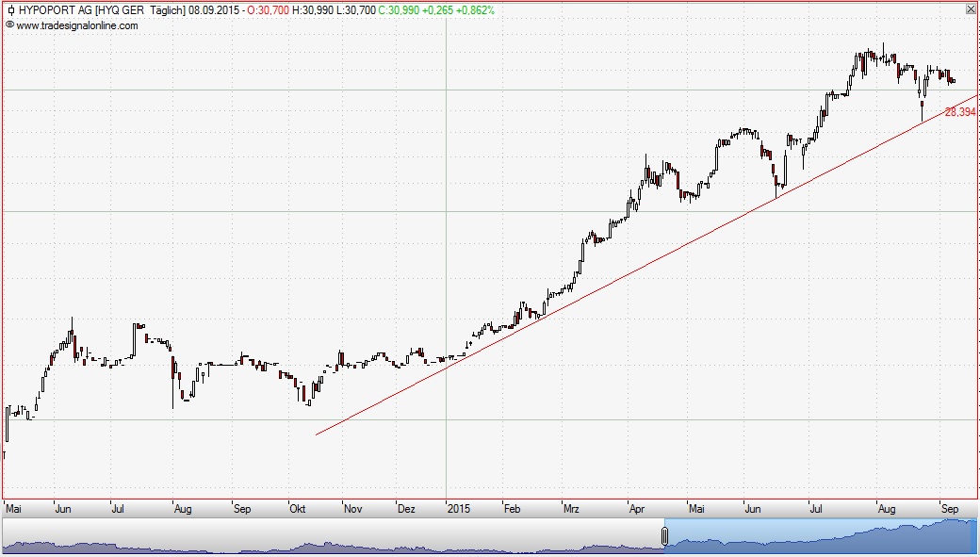The width and height of the screenshot is (980, 557).
Task: Click the date 08.09.2015 in the header
Action: point(214,10)
